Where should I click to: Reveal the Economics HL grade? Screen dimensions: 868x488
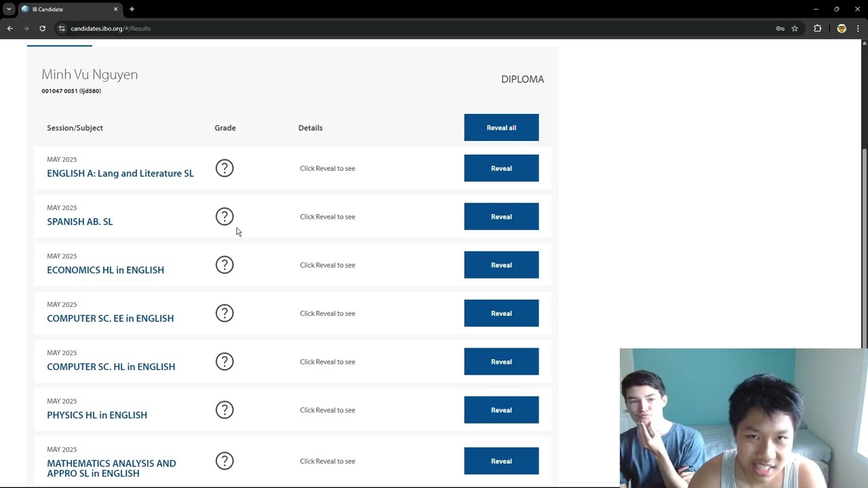tap(501, 265)
